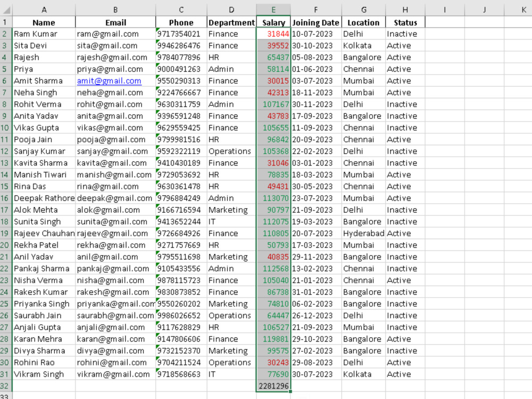Screen dimensions: 532x399
Task: Click the email priyanka@gmail.com
Action: pos(115,304)
